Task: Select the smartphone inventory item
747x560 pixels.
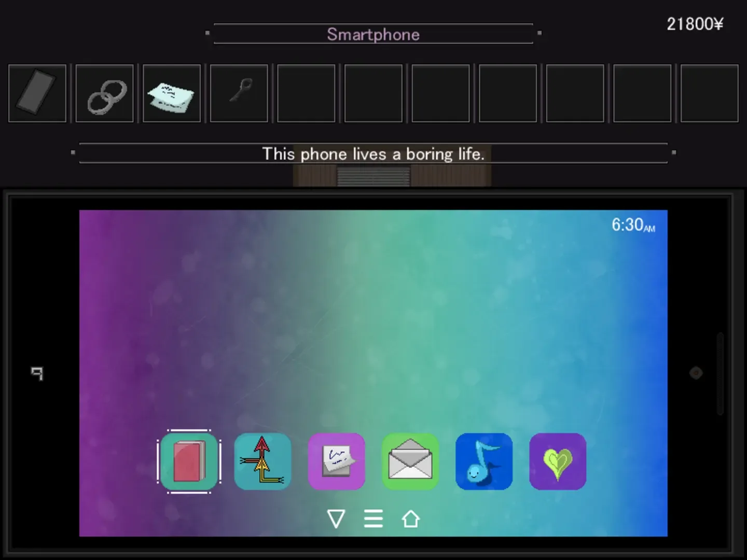Action: click(x=37, y=93)
